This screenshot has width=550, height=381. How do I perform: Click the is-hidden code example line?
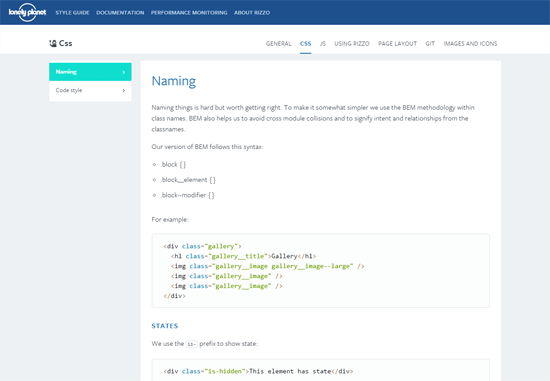[259, 371]
